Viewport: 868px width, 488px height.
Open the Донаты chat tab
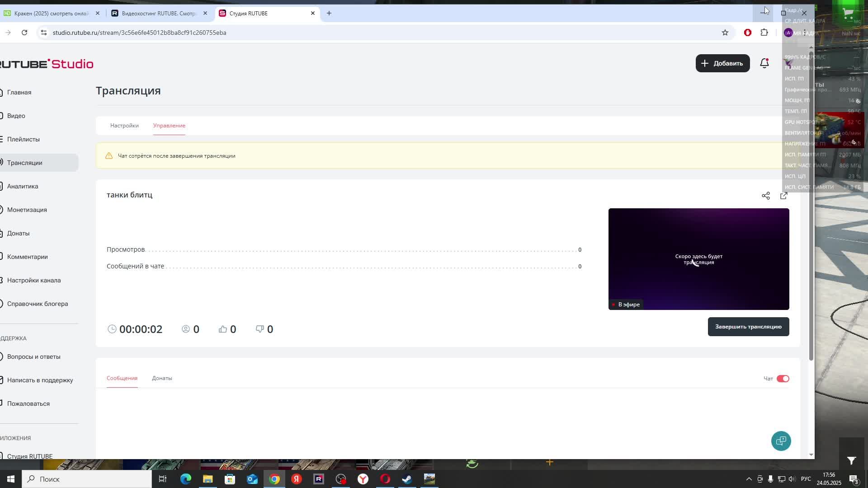(162, 378)
